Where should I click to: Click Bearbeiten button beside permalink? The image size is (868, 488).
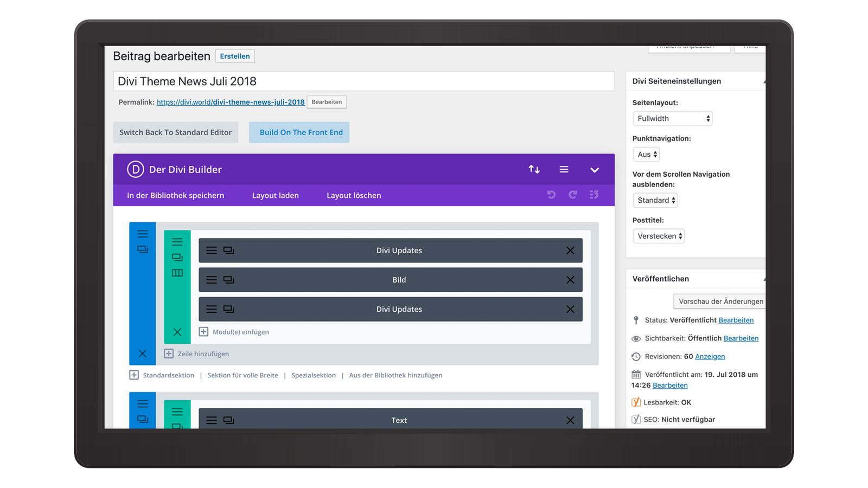(x=327, y=102)
